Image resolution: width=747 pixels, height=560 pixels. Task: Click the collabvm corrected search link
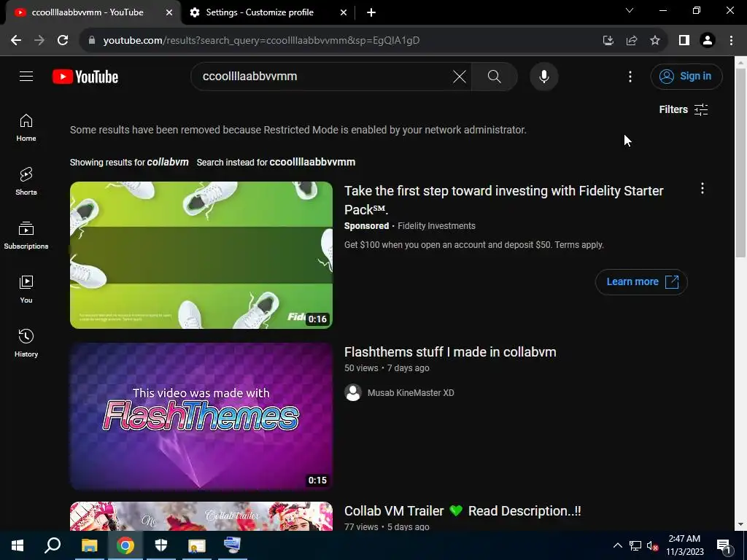coord(168,162)
